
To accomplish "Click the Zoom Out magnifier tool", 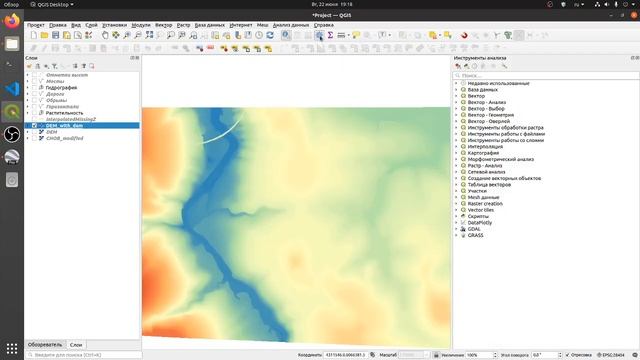I will [x=138, y=36].
